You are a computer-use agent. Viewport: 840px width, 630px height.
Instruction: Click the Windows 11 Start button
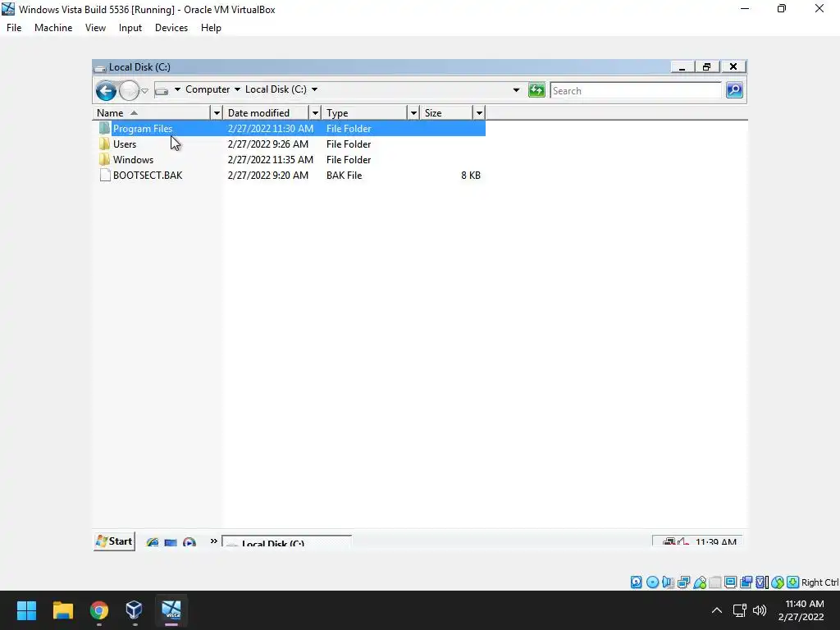pos(26,610)
